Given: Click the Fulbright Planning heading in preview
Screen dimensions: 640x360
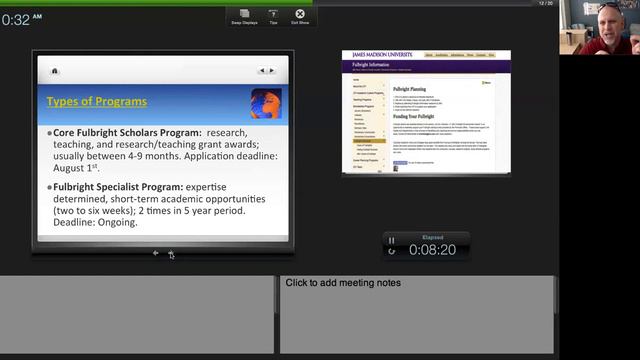Looking at the screenshot, I should tap(409, 89).
